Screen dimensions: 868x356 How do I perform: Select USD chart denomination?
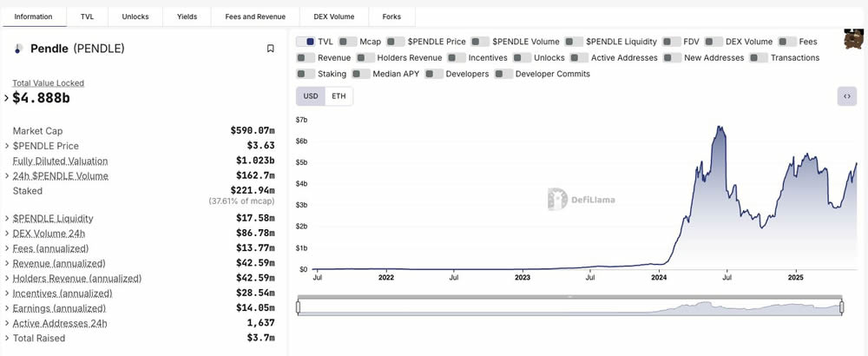[310, 96]
